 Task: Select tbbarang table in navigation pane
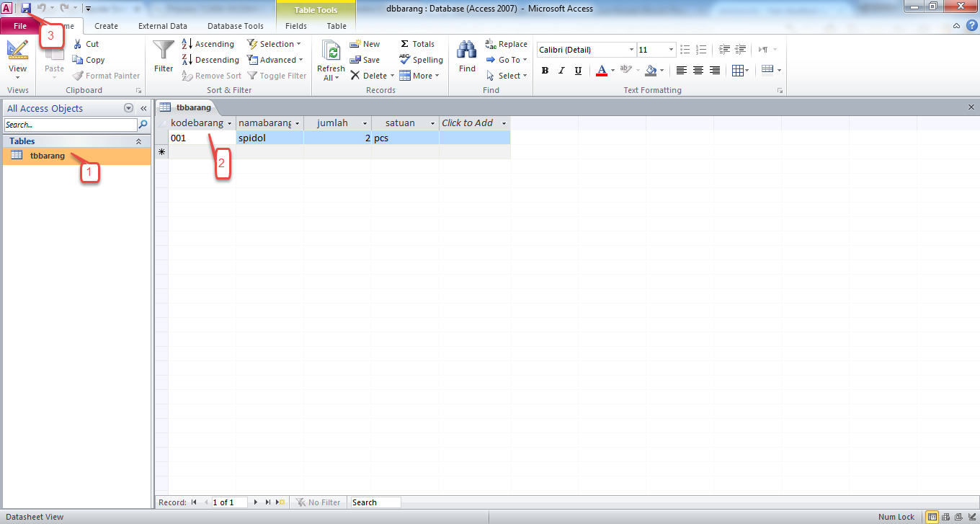click(x=76, y=156)
